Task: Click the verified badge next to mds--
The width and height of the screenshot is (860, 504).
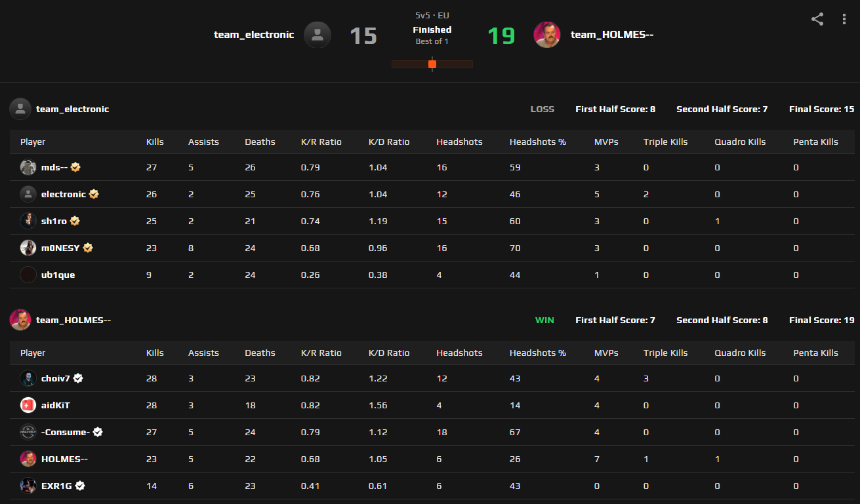Action: [75, 167]
